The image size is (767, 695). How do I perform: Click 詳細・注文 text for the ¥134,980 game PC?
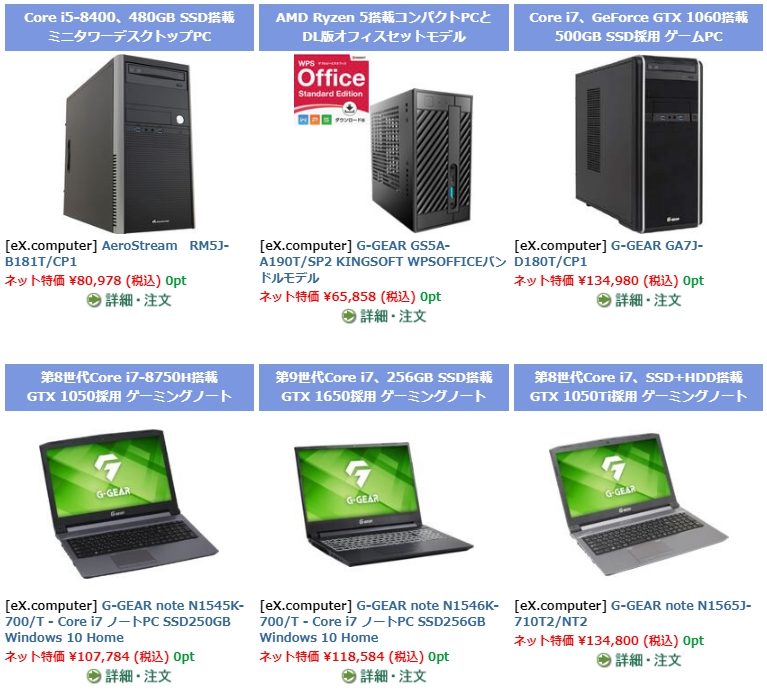pos(648,300)
